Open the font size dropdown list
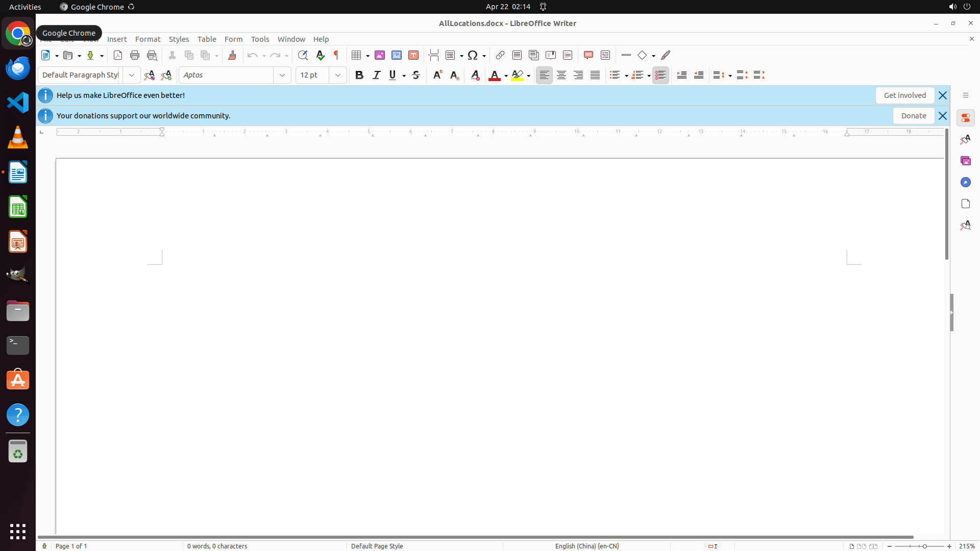This screenshot has height=551, width=980. tap(338, 75)
